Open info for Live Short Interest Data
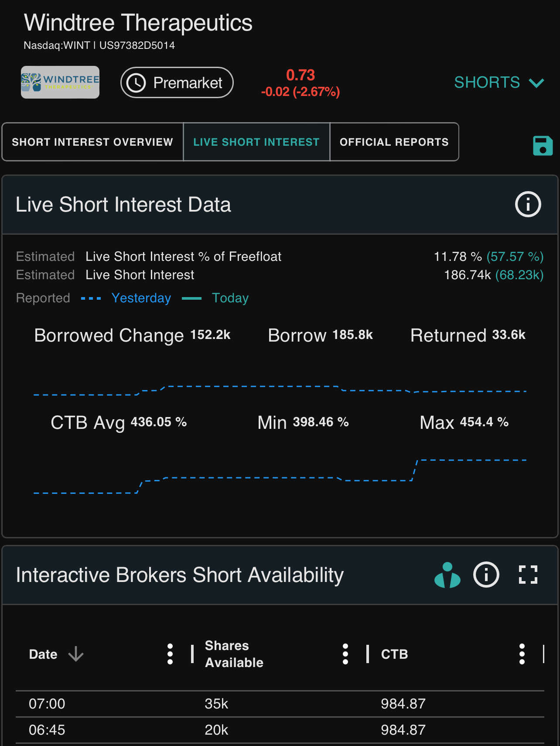 pos(528,204)
